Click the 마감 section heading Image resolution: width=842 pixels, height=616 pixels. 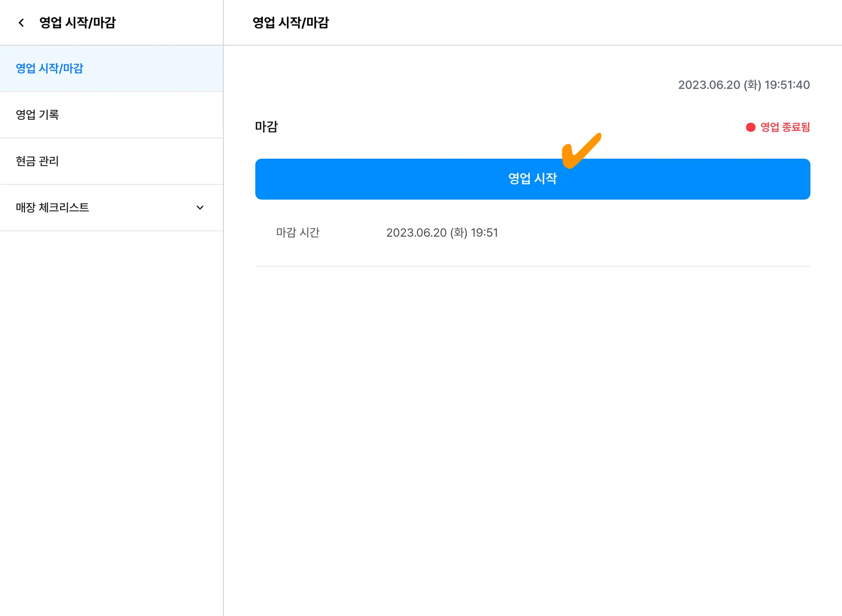click(x=266, y=127)
